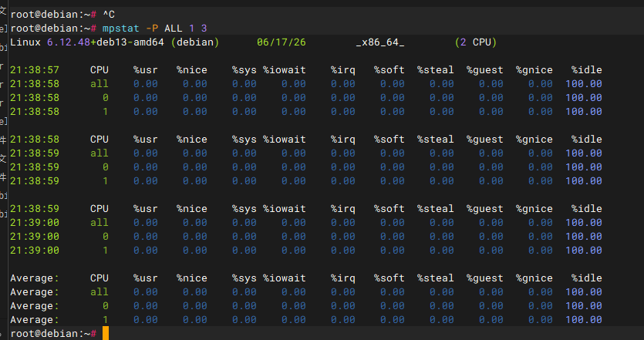Image resolution: width=644 pixels, height=340 pixels.
Task: Click the ^C text on the first line
Action: tap(109, 15)
